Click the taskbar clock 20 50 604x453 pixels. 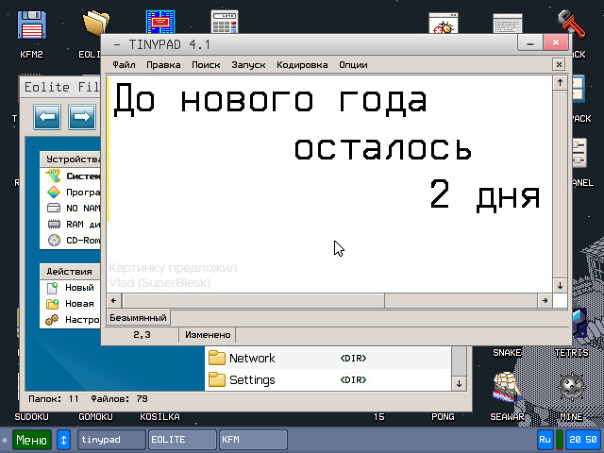tap(583, 440)
